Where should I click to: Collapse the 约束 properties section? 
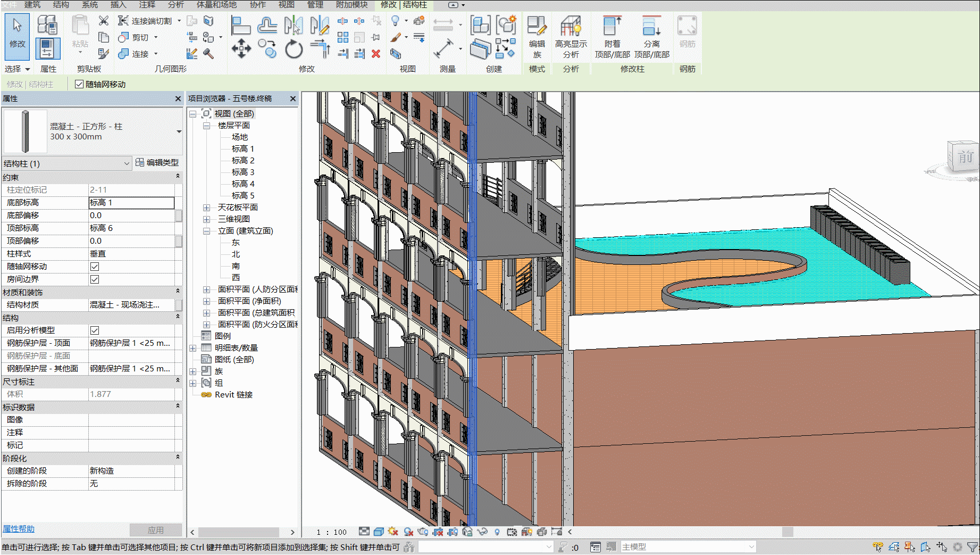click(178, 176)
